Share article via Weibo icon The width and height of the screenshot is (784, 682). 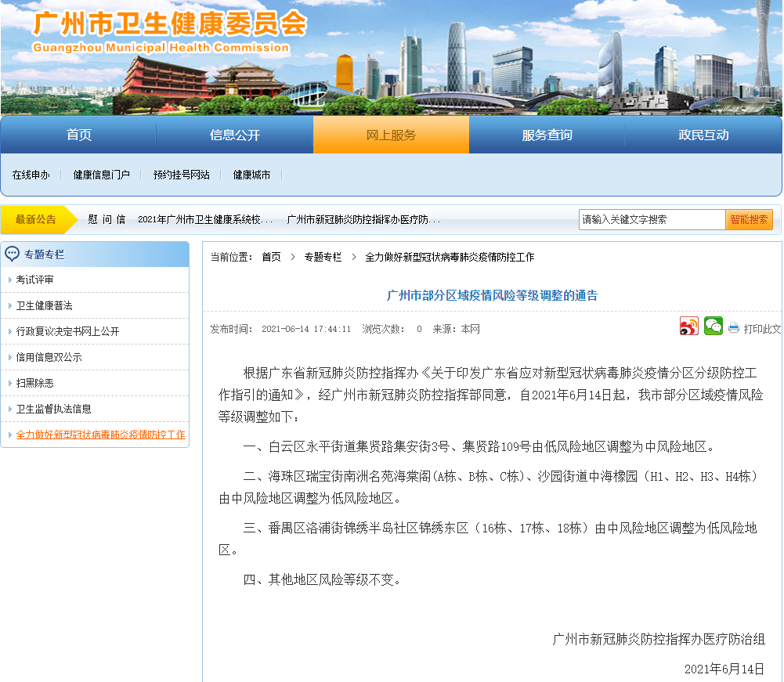click(689, 327)
